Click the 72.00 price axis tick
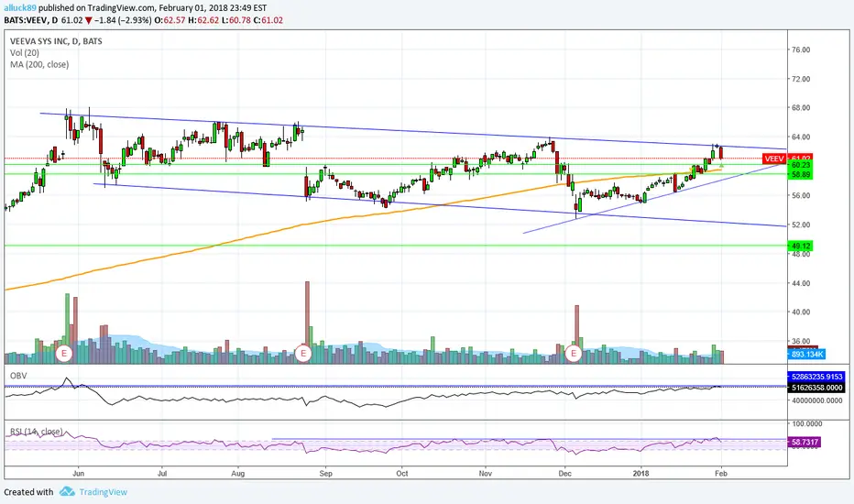 click(x=801, y=79)
